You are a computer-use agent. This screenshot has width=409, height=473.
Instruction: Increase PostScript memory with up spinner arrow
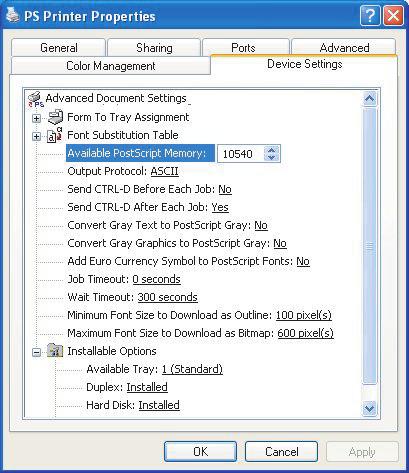point(271,150)
